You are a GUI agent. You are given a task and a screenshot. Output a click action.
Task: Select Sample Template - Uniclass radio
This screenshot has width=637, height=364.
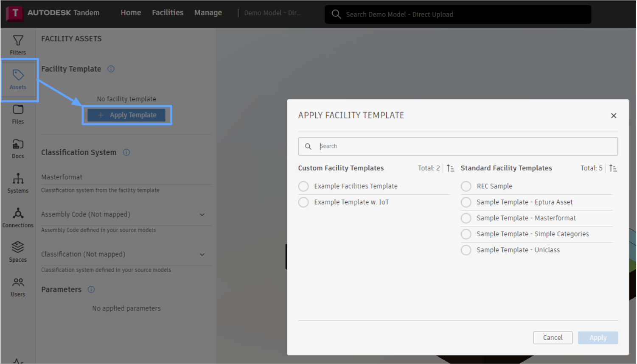pyautogui.click(x=466, y=250)
